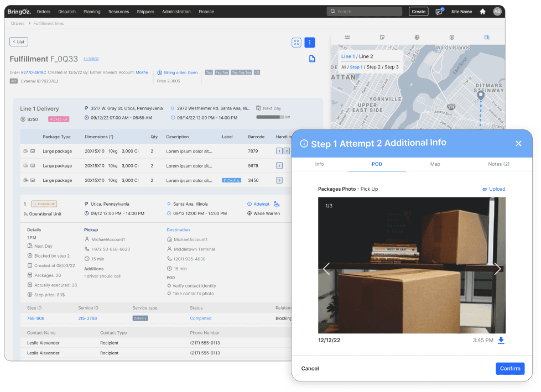Click handling badge in 5678 row
Screen dimensions: 541x392
coord(279,165)
